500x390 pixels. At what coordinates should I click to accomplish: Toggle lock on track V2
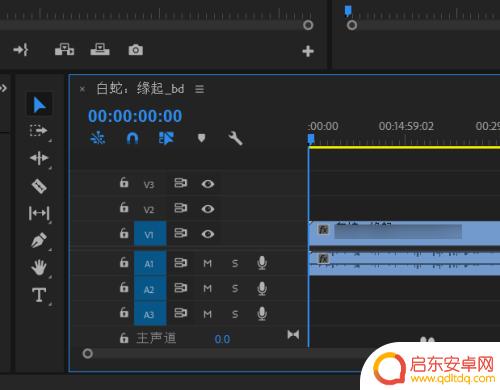coord(124,207)
